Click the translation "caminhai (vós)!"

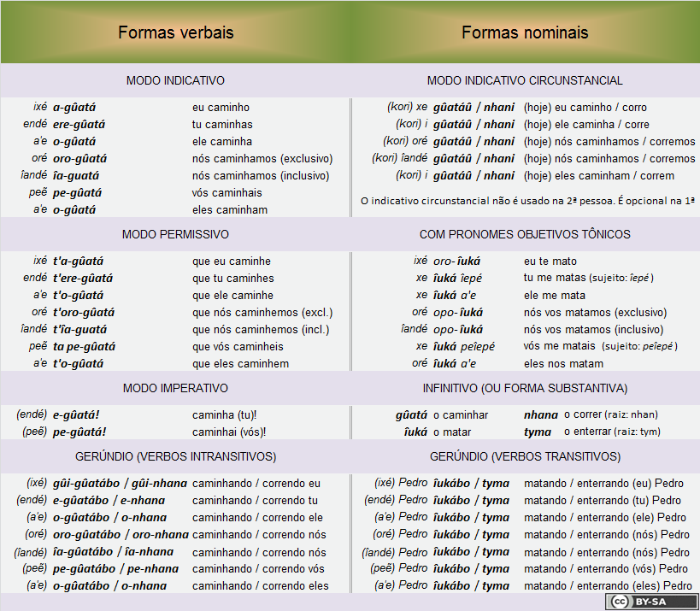click(x=229, y=432)
